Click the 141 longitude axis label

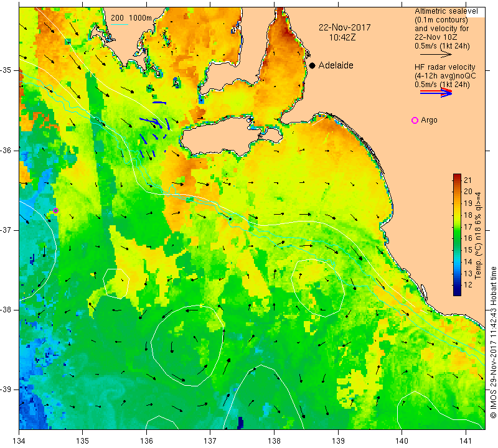[466, 441]
